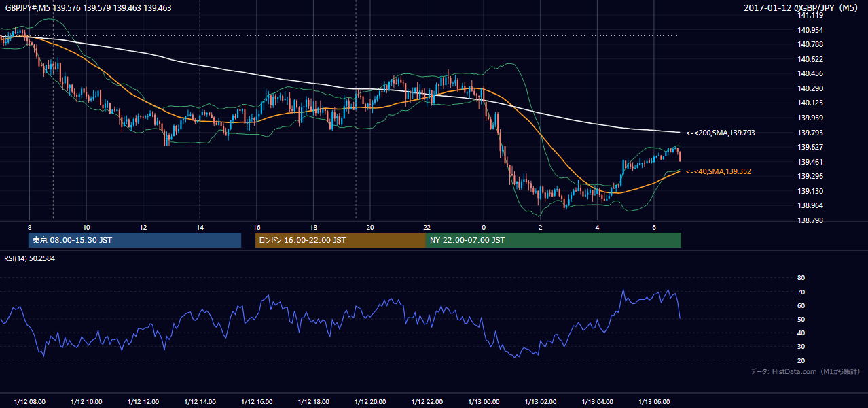This screenshot has width=868, height=408.
Task: Click price scale value 140.456
Action: coord(812,74)
